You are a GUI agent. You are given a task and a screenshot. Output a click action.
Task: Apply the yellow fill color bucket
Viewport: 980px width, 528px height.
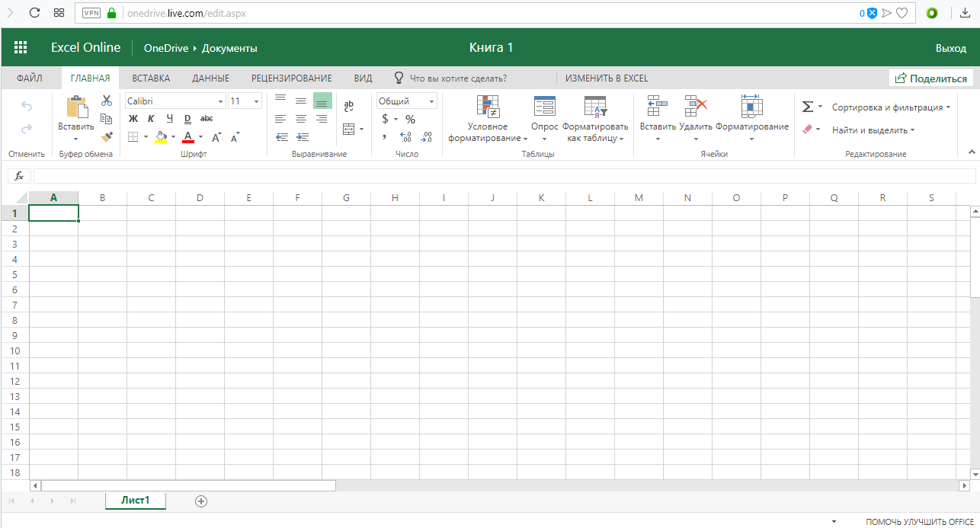pos(161,137)
